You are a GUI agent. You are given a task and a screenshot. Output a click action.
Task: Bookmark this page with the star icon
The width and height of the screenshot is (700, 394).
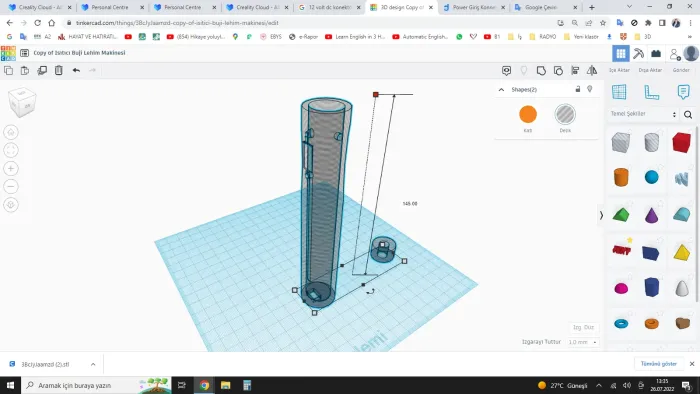[x=603, y=23]
